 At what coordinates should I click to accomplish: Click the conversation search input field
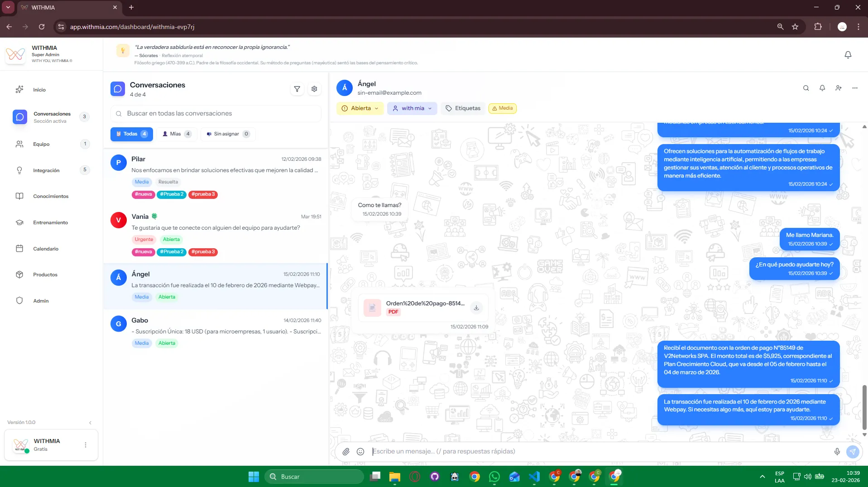(x=216, y=114)
